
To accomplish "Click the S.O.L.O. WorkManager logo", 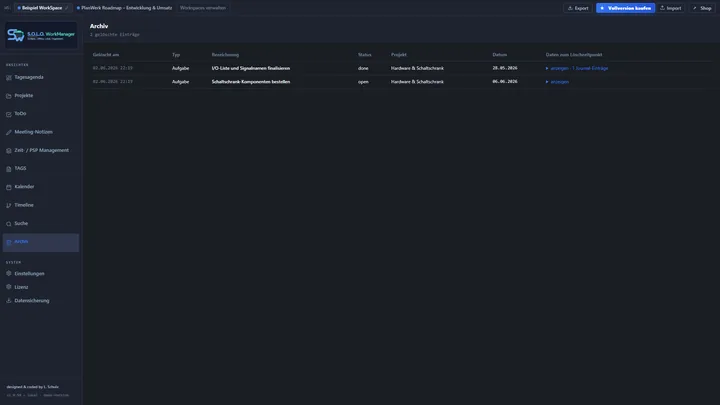I will (x=41, y=35).
